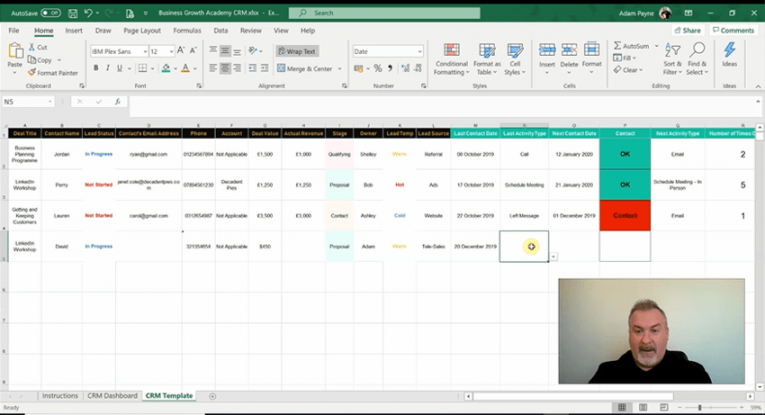The image size is (765, 415).
Task: Open the Formulas ribbon tab
Action: coord(187,30)
